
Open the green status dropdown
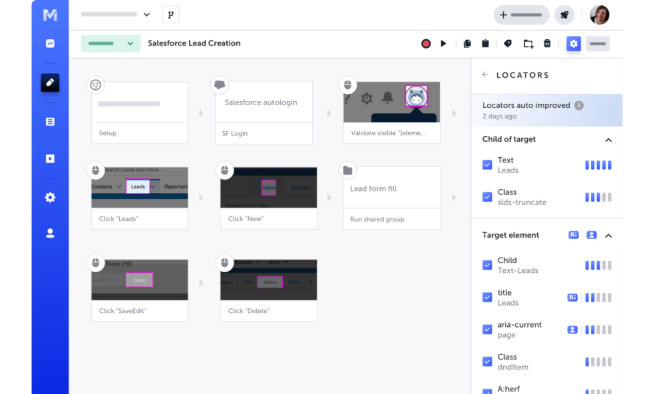point(111,44)
